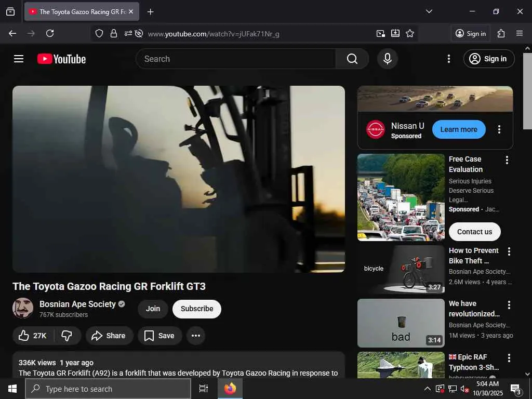Expand the video description box
This screenshot has width=532, height=399.
pos(179,365)
